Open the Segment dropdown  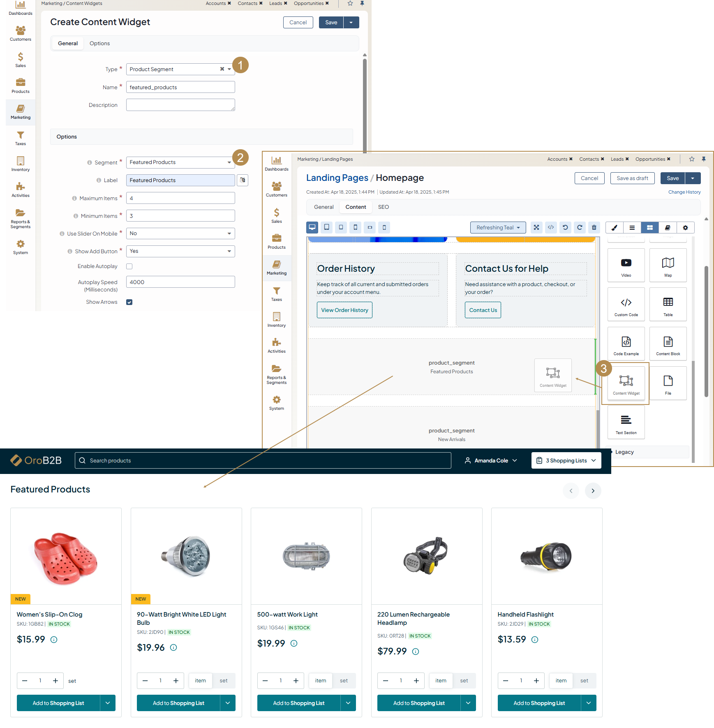(180, 162)
